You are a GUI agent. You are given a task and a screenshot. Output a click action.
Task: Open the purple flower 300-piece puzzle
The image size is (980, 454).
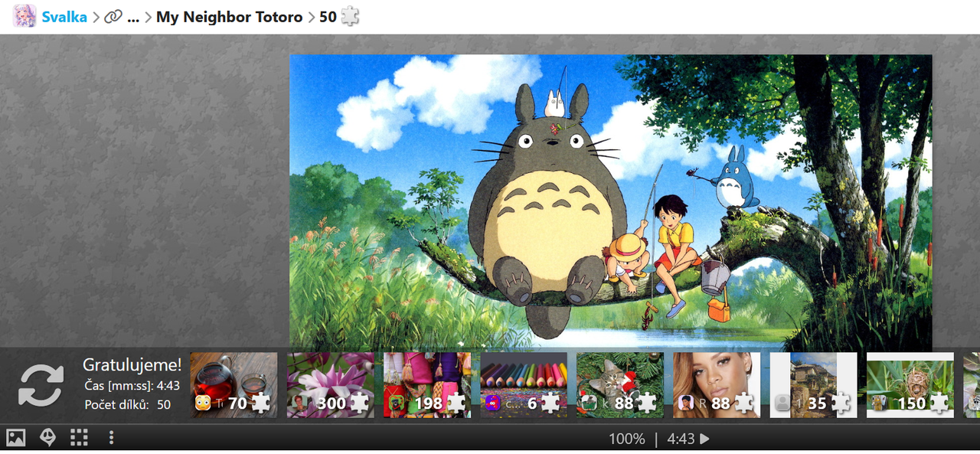331,385
